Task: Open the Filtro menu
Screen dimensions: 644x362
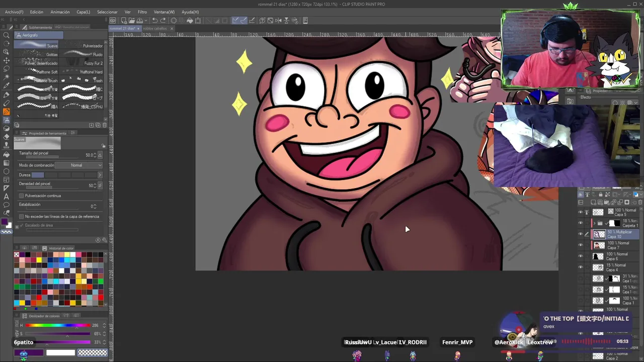Action: (142, 12)
